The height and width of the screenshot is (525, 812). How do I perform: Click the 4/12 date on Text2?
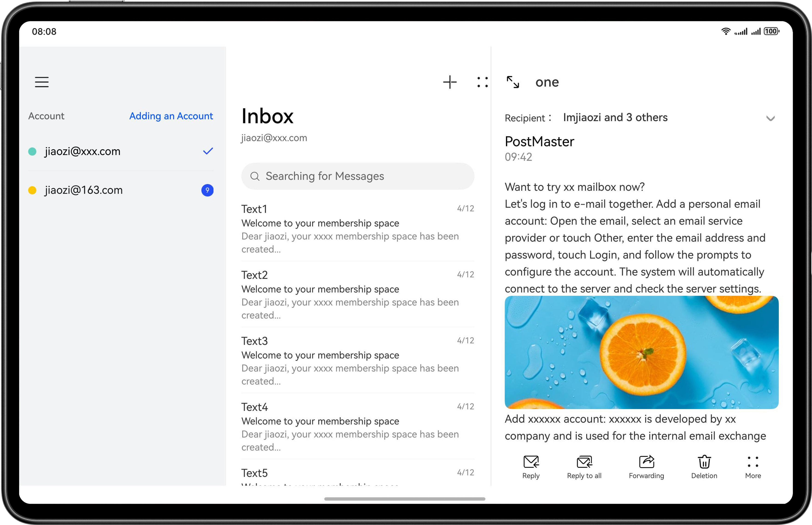[465, 275]
